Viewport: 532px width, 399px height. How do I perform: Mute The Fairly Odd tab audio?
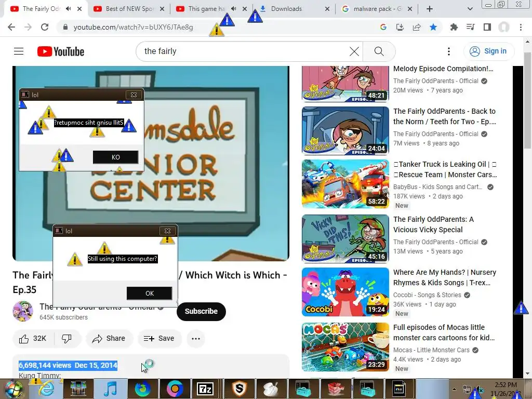coord(68,9)
